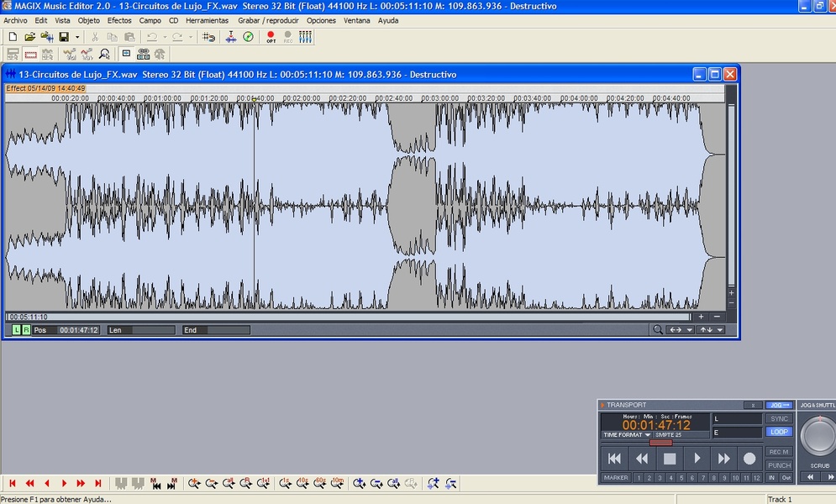Toggle the green L channel button
Viewport: 836px width, 504px height.
[16, 330]
